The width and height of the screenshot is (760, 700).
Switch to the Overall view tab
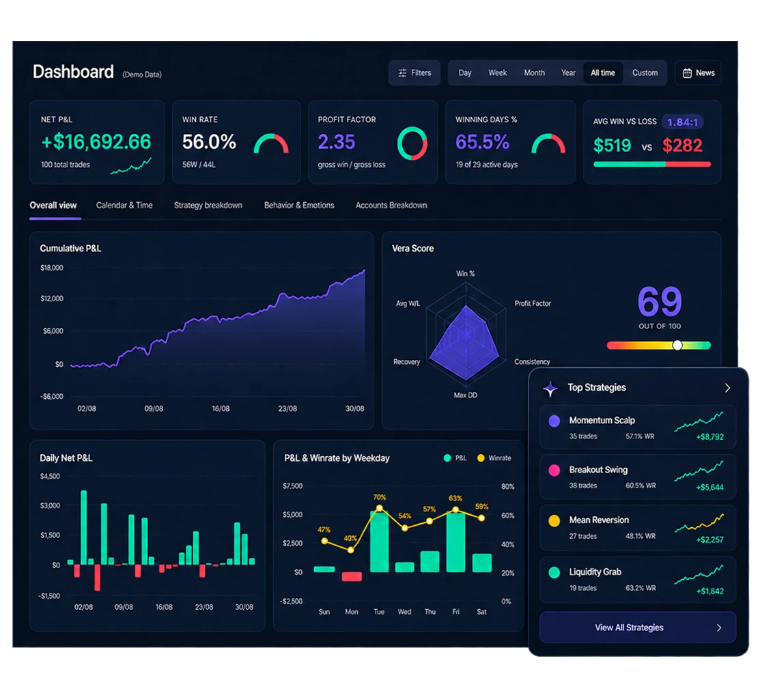coord(53,205)
